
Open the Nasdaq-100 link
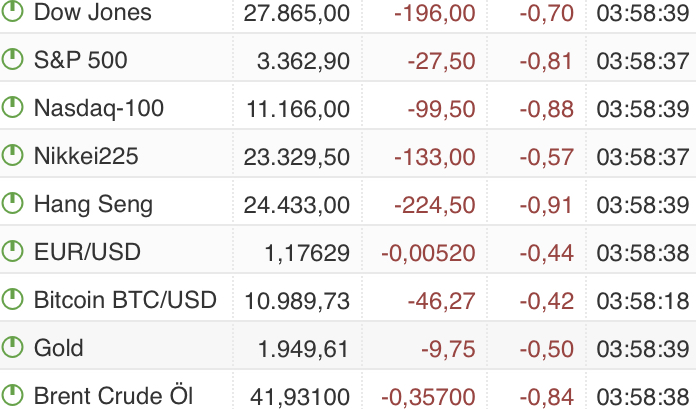tap(98, 108)
